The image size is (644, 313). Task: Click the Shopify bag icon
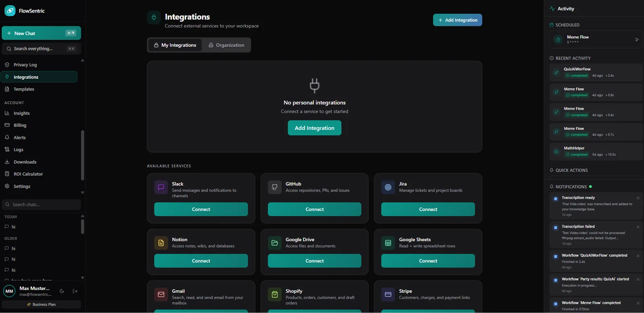tap(275, 294)
